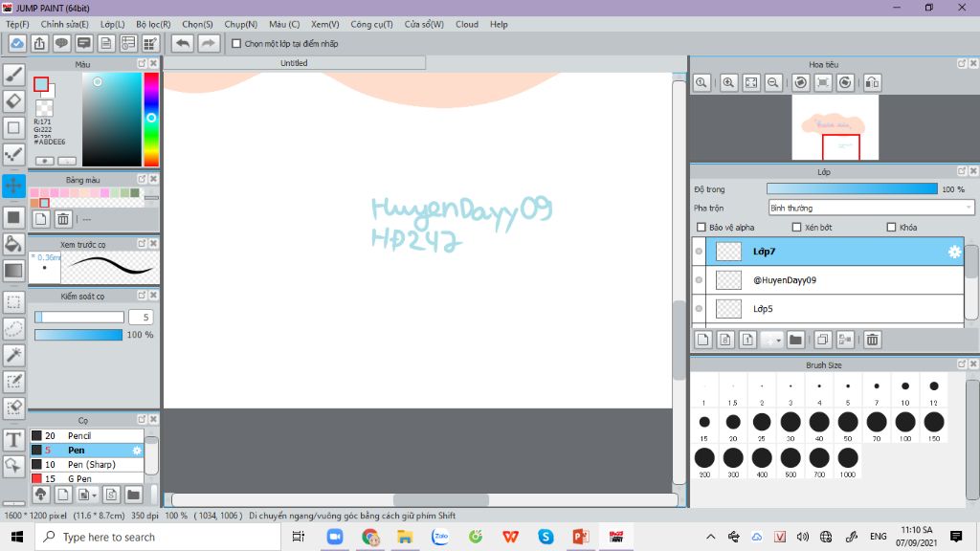This screenshot has height=551, width=980.
Task: Open the 'Pha trộn' blend mode dropdown
Action: (x=871, y=208)
